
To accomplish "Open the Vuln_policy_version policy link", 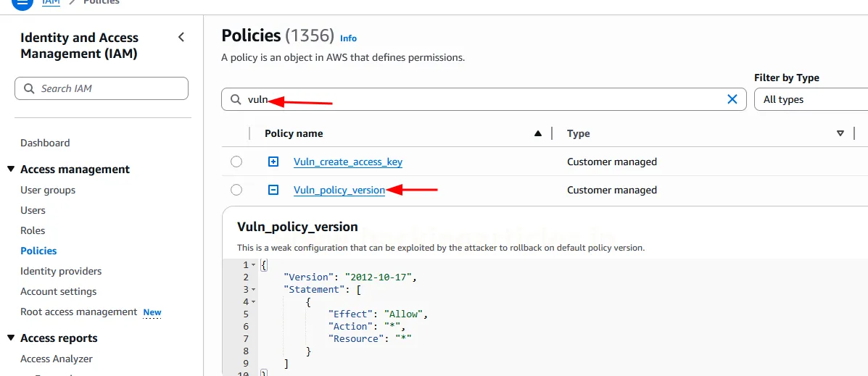I will tap(339, 190).
